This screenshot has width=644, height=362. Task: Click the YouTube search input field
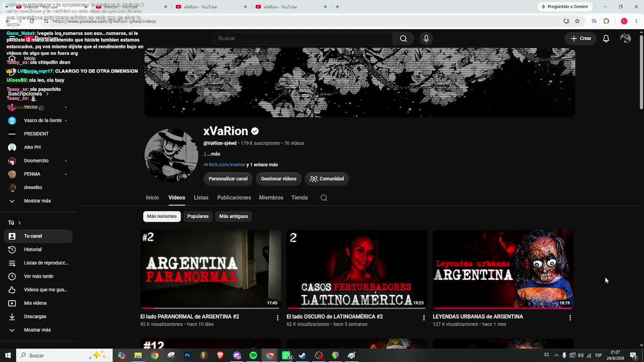[303, 39]
